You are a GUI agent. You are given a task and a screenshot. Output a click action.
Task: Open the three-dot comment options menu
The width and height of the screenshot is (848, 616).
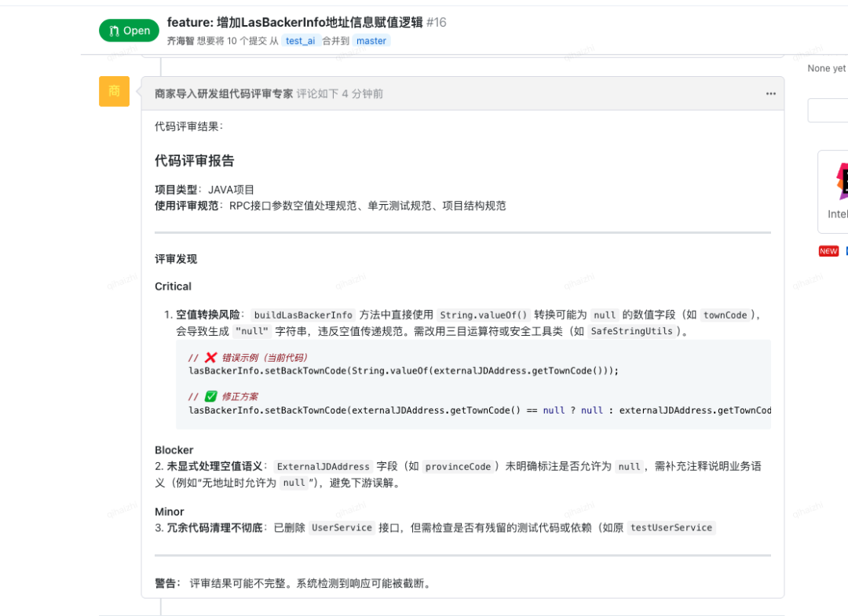tap(771, 93)
